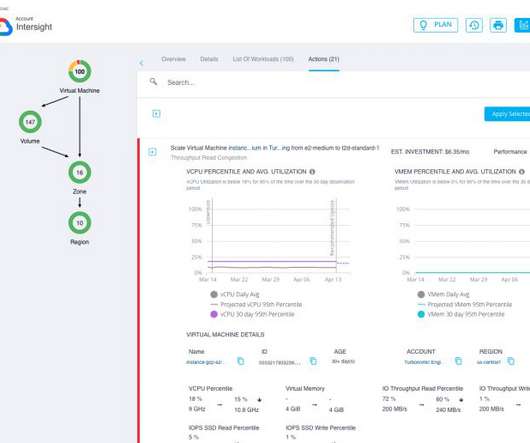Toggle VCPU Daily Avg legend series
The image size is (530, 443).
coord(235,294)
